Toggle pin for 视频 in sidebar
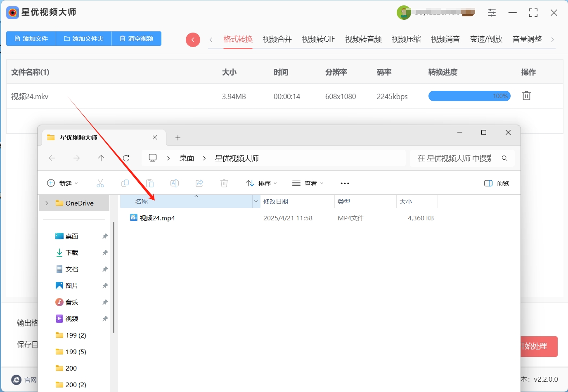Screen dimensions: 568x392 (105, 319)
